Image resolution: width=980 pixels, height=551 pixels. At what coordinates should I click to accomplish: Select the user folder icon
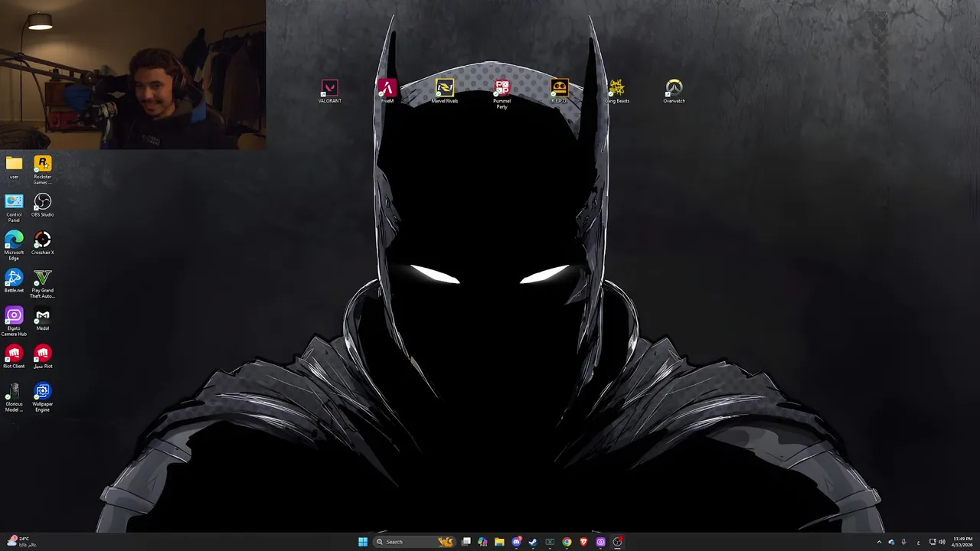[14, 168]
